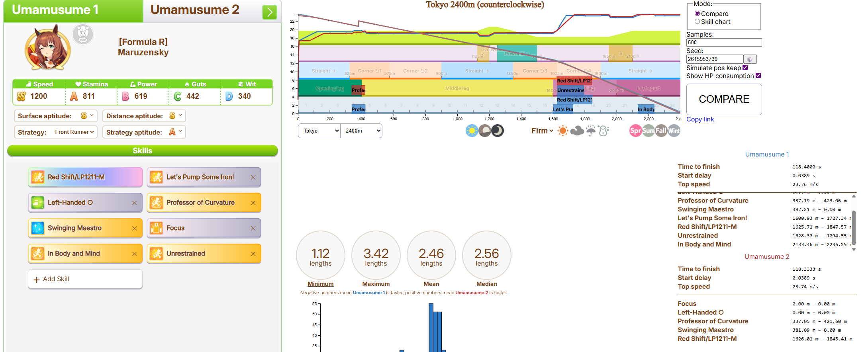Viewport: 868px width, 352px height.
Task: Click the Skills section header bar
Action: [142, 151]
